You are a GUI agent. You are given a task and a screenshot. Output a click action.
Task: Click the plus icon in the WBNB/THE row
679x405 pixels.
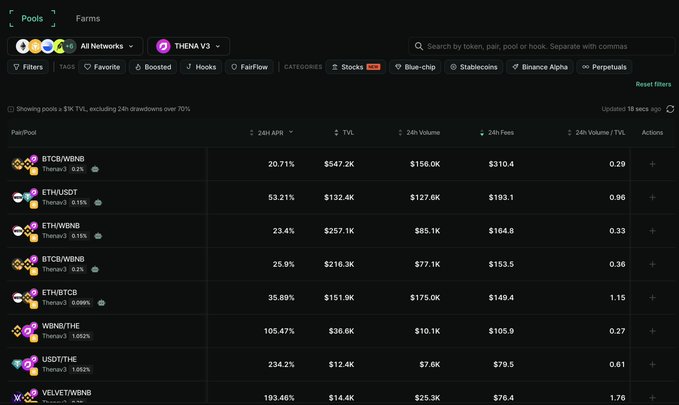point(652,331)
